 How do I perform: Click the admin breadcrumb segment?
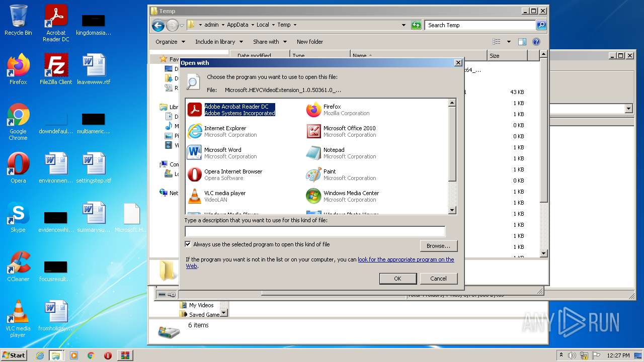(211, 25)
